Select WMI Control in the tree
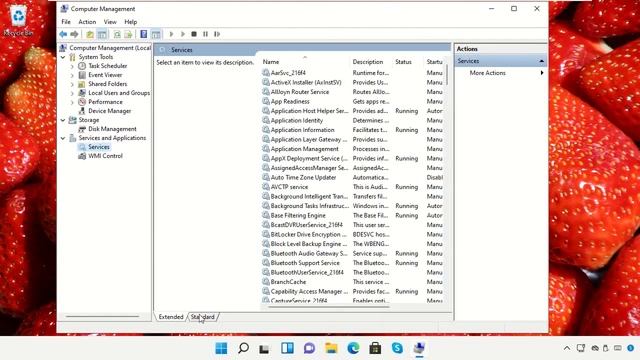Screen dimensions: 640x360 click(x=105, y=156)
